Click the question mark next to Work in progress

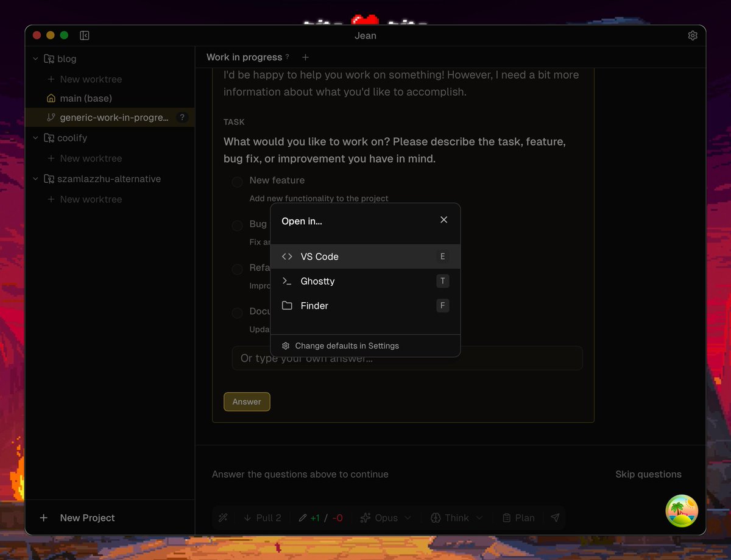pyautogui.click(x=288, y=57)
